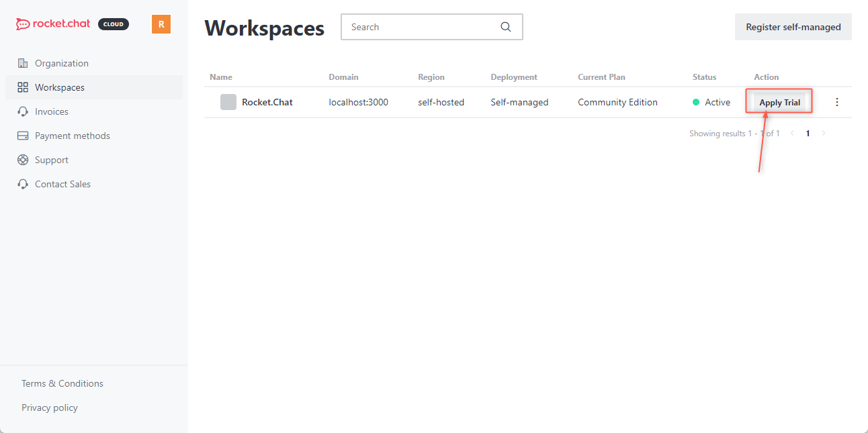The height and width of the screenshot is (433, 868).
Task: Click Register self-managed button
Action: 793,27
